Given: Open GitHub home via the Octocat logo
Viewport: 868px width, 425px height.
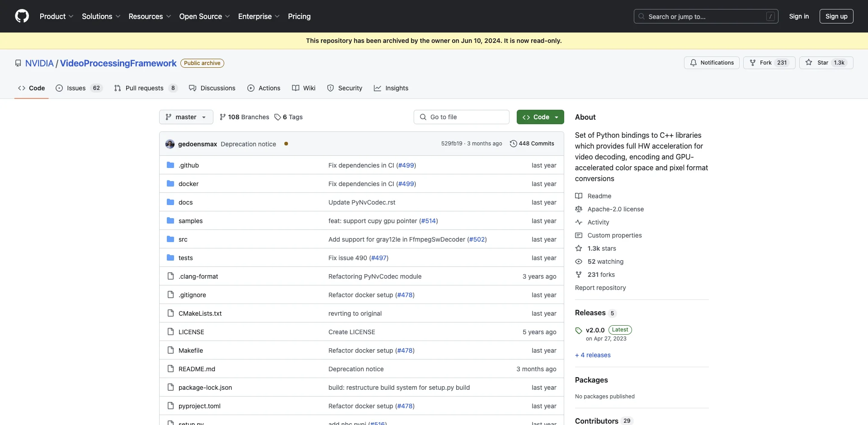Looking at the screenshot, I should coord(22,16).
